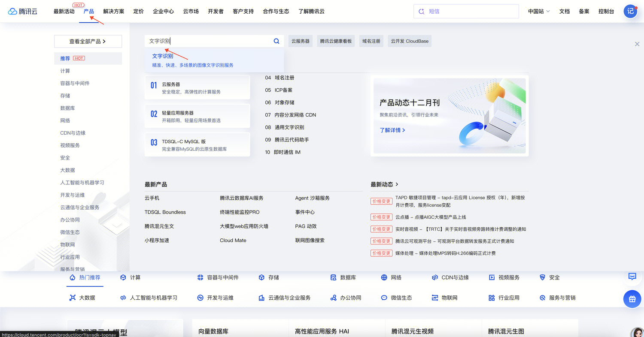Click the gift/activity floating icon bottom right
Screen dimensions: 644x337
pos(632,299)
